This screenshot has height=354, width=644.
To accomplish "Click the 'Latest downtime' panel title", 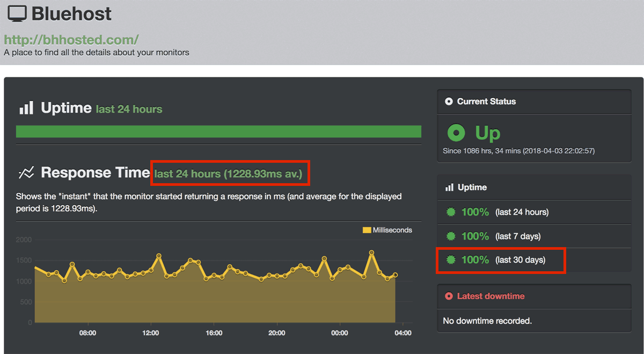I will [491, 296].
